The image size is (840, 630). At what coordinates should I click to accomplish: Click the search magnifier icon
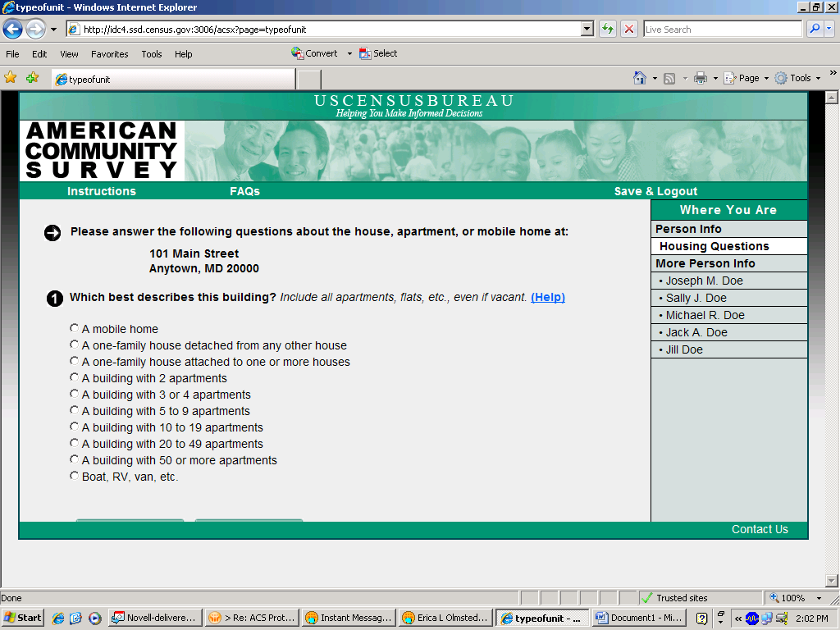click(x=815, y=29)
